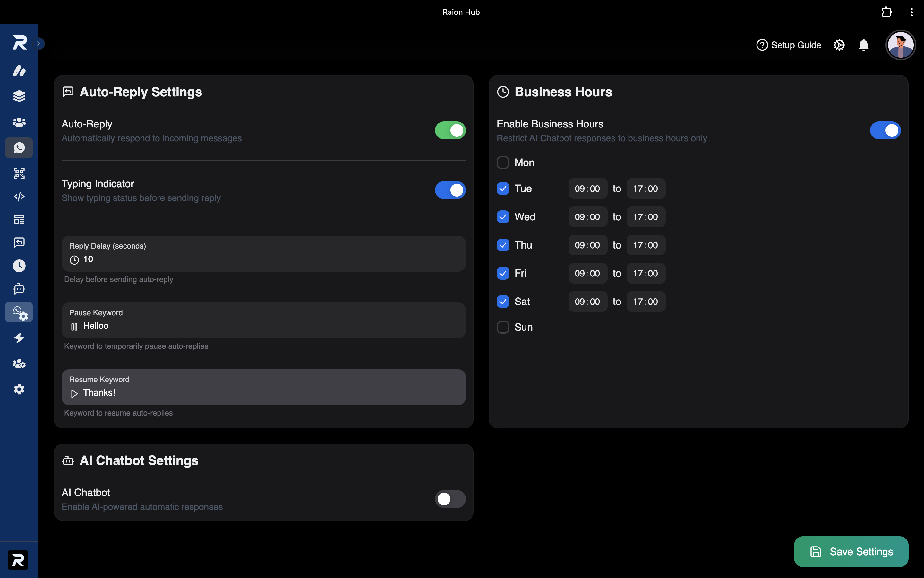Open the templates layout icon in sidebar
The width and height of the screenshot is (924, 578).
19,219
